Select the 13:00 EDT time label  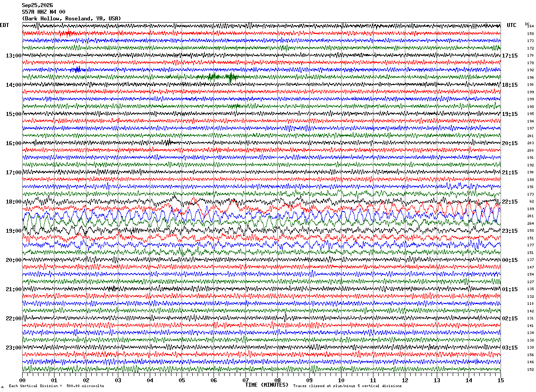coord(13,56)
